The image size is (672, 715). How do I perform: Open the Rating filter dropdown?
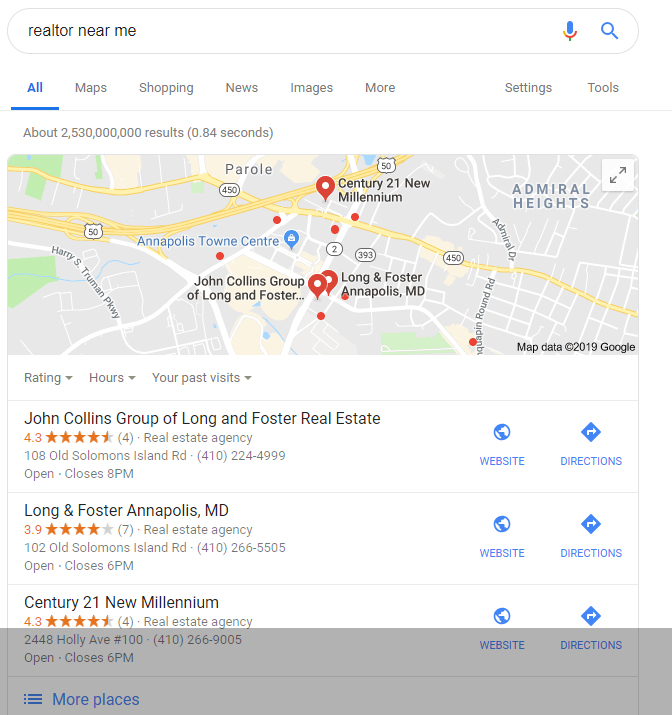48,378
